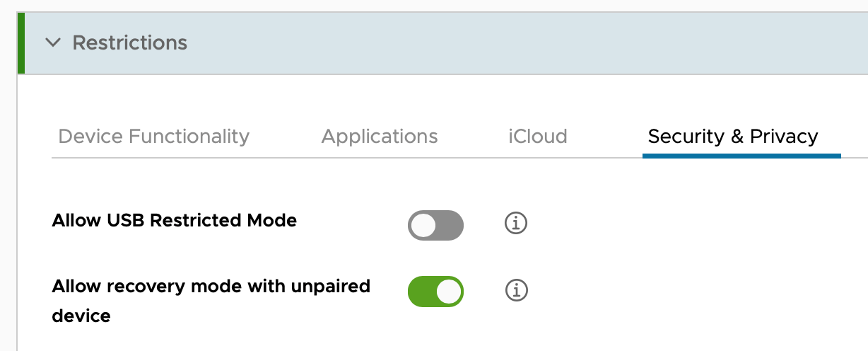The image size is (868, 351).
Task: Show info for USB Restricted Mode
Action: tap(516, 224)
